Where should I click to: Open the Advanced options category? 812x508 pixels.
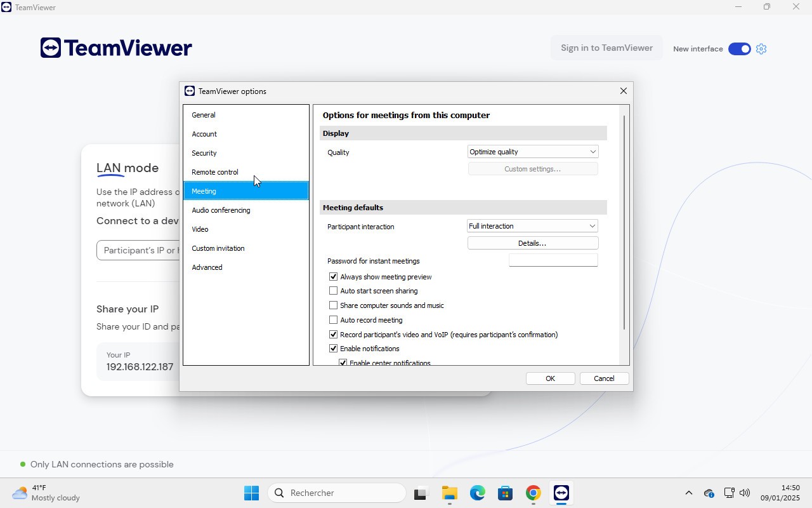(207, 267)
